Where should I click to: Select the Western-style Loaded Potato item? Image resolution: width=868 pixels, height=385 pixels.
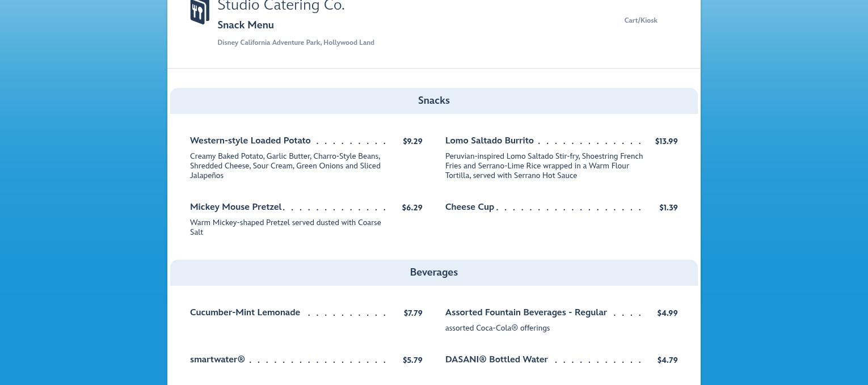(x=250, y=141)
